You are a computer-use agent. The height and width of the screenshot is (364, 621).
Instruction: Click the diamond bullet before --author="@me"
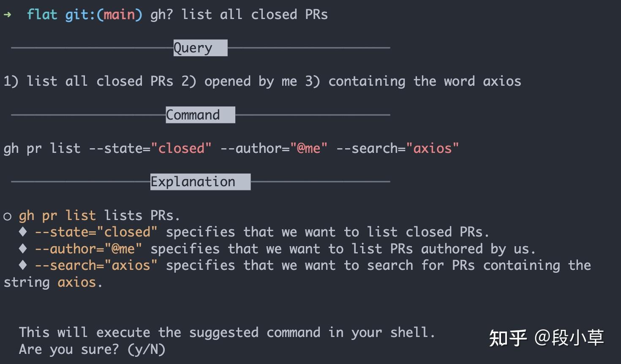coord(23,249)
